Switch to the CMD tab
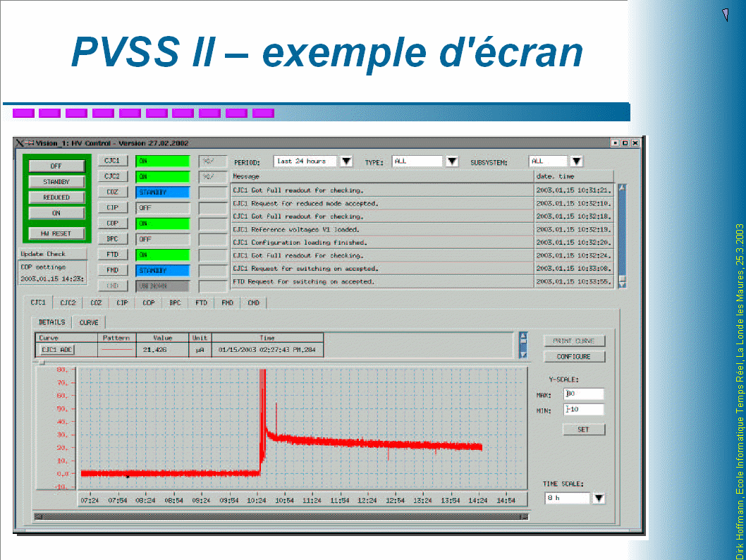 tap(254, 303)
